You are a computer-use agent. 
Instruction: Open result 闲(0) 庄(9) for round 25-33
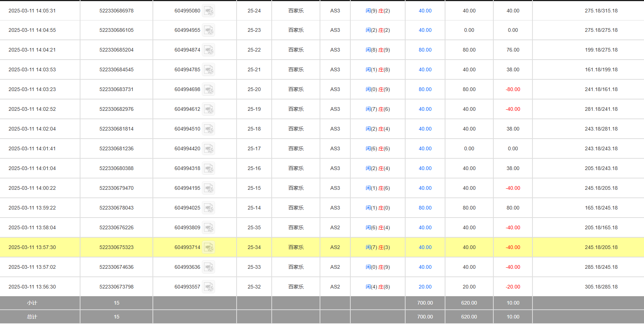point(377,267)
